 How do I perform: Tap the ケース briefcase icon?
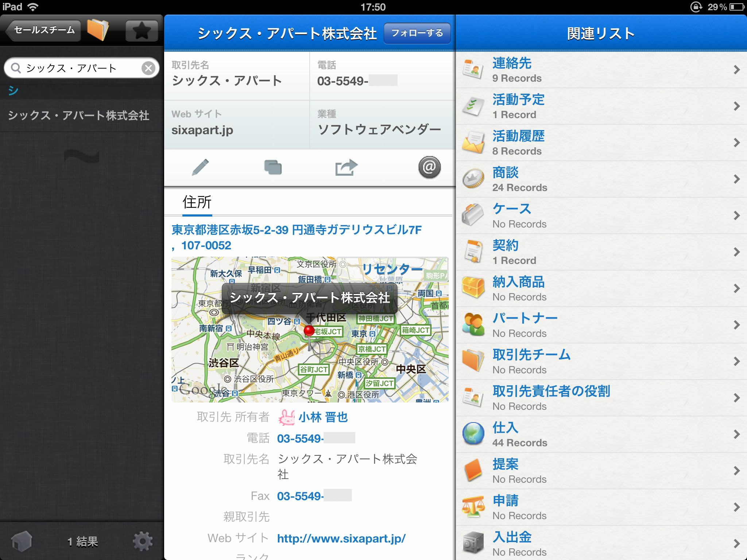point(473,215)
